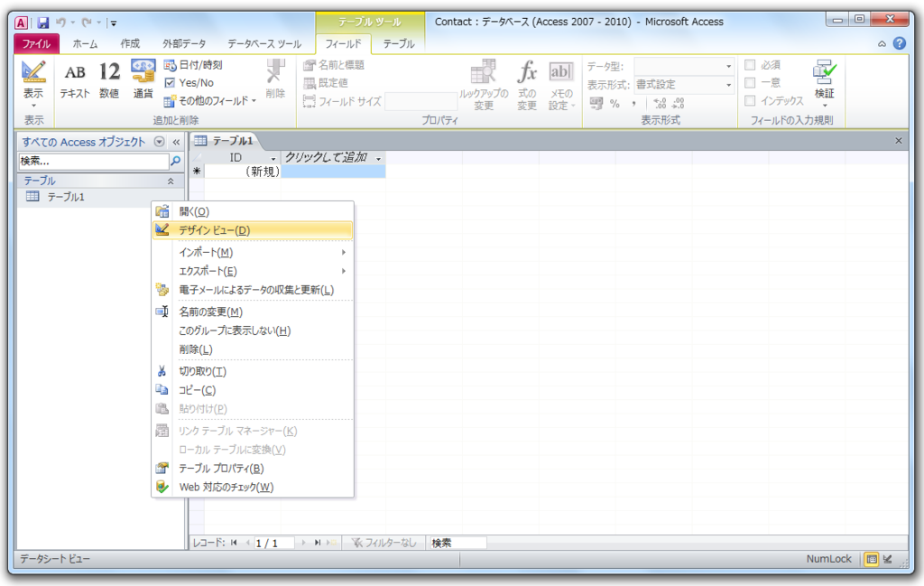Add a 数値 (12) number field
924x586 pixels.
click(x=109, y=79)
